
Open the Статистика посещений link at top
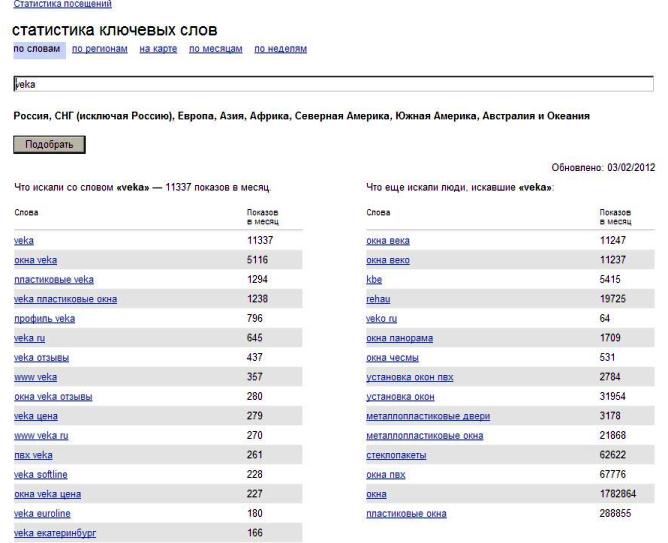(62, 4)
